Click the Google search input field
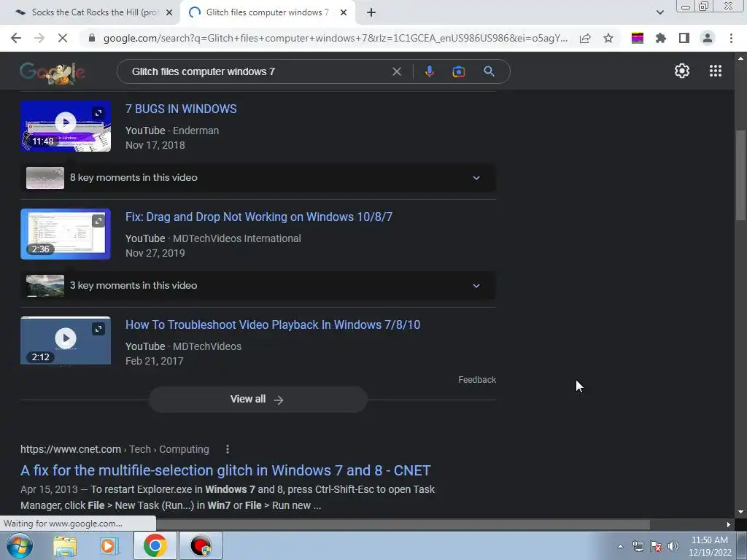The width and height of the screenshot is (747, 560). pos(258,71)
